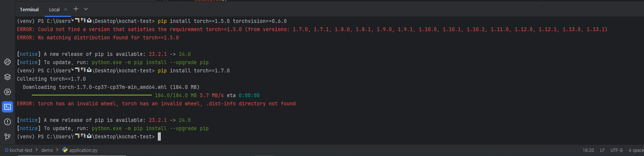Image resolution: width=644 pixels, height=156 pixels.
Task: Select the Local terminal tab
Action: [x=54, y=9]
